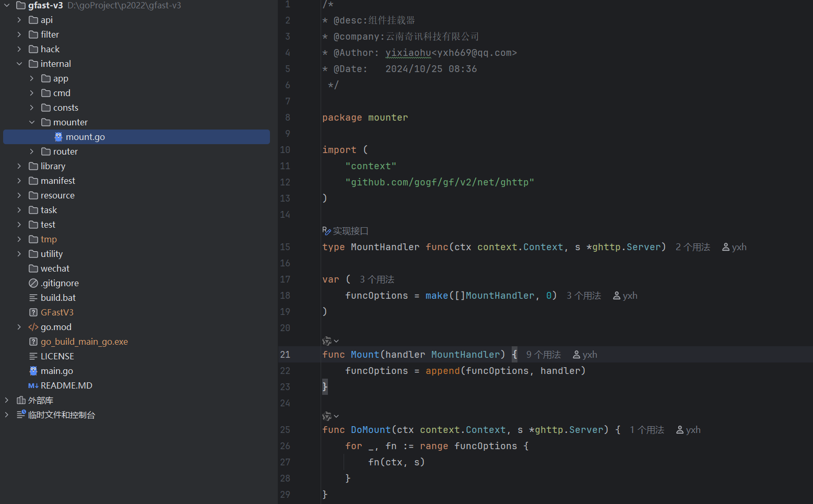
Task: Click line number 21 in the gutter
Action: click(x=285, y=355)
